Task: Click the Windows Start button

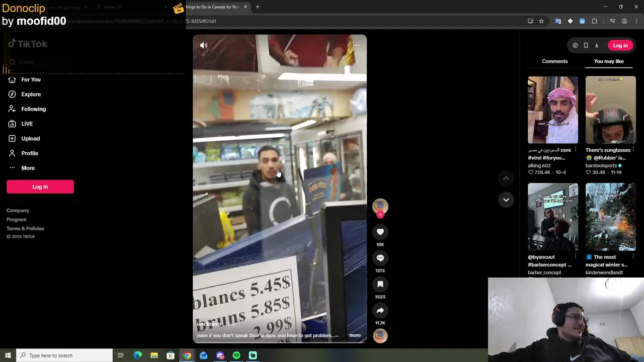Action: click(x=8, y=355)
